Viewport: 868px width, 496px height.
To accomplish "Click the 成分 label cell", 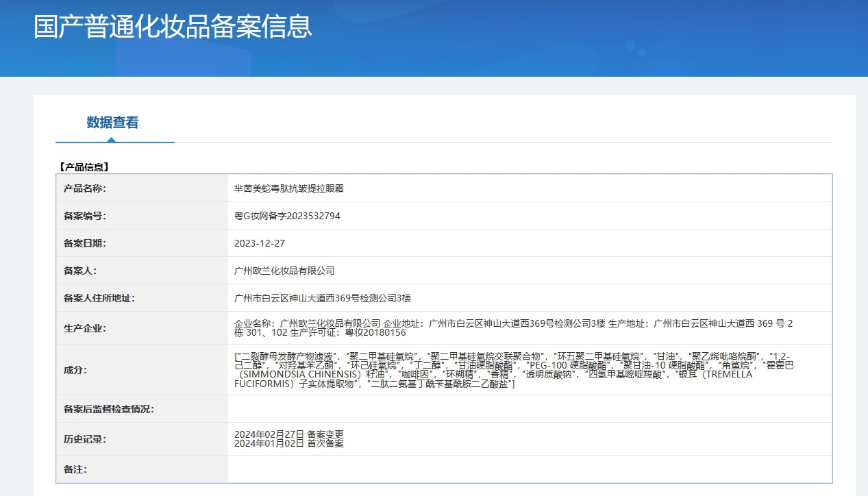I will tap(142, 370).
